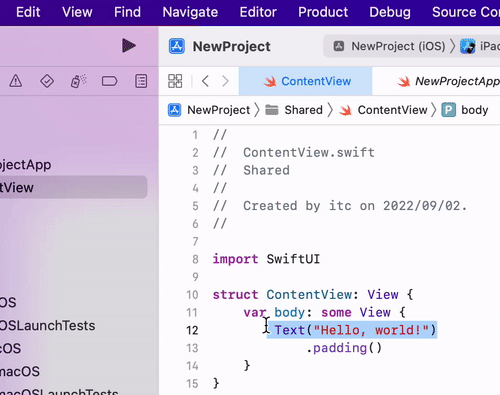Open the NewProject breadcrumb in jump bar
Screen dimensions: 500x395
point(219,110)
